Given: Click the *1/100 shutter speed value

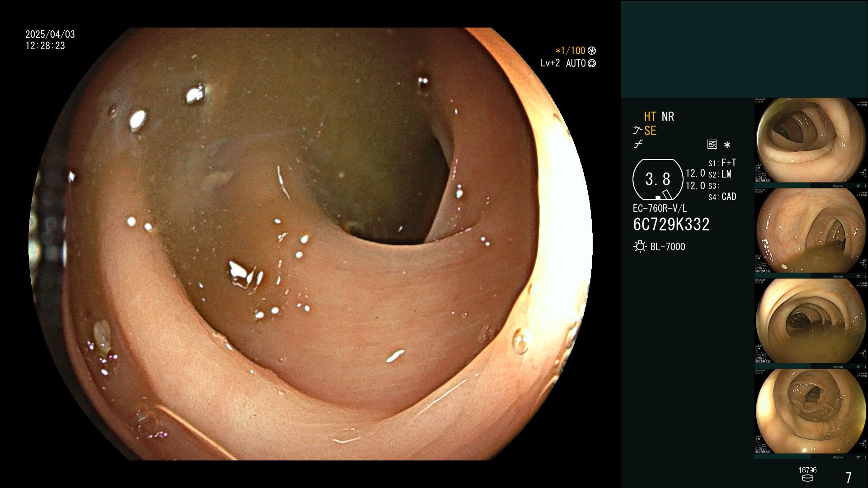Looking at the screenshot, I should 570,51.
